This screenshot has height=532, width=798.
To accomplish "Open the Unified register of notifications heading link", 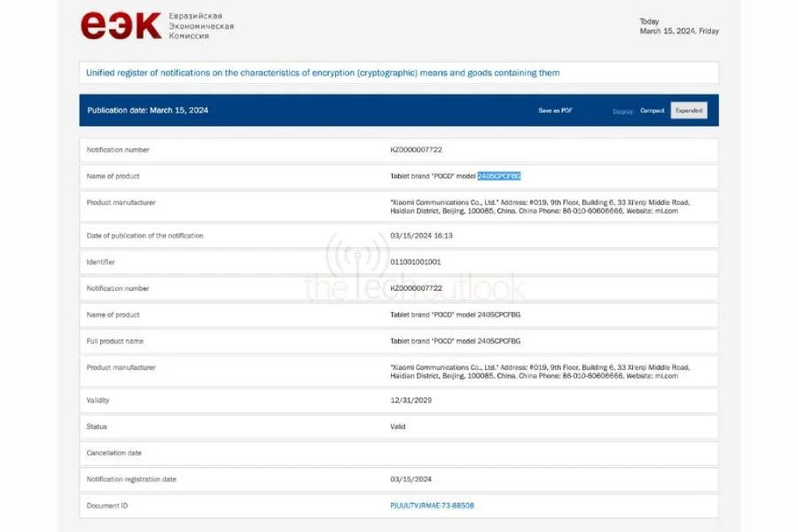I will [322, 73].
